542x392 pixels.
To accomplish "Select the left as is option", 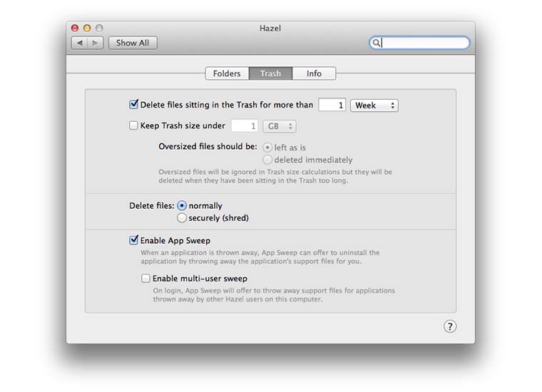I will click(x=267, y=148).
